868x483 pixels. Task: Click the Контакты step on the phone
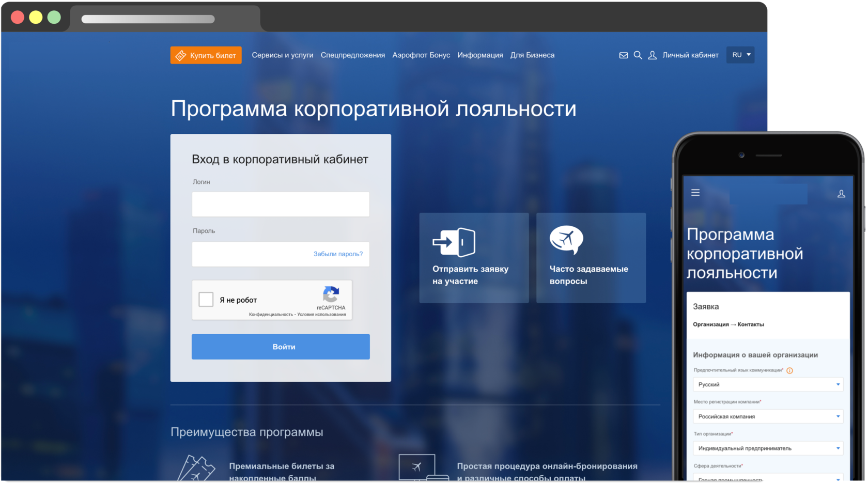tap(751, 324)
